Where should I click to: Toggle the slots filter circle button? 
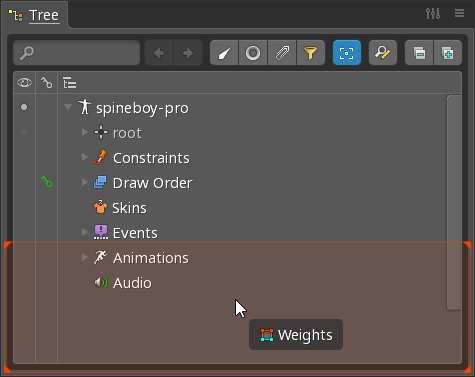pyautogui.click(x=253, y=53)
